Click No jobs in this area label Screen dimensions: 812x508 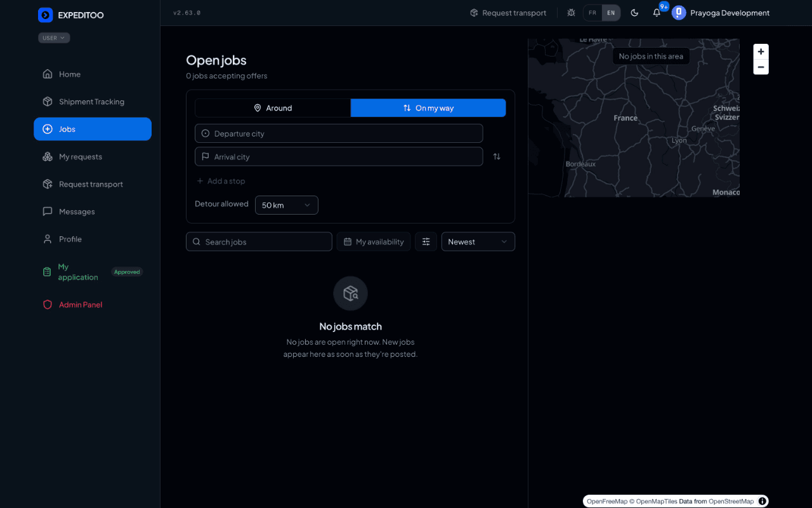[651, 57]
